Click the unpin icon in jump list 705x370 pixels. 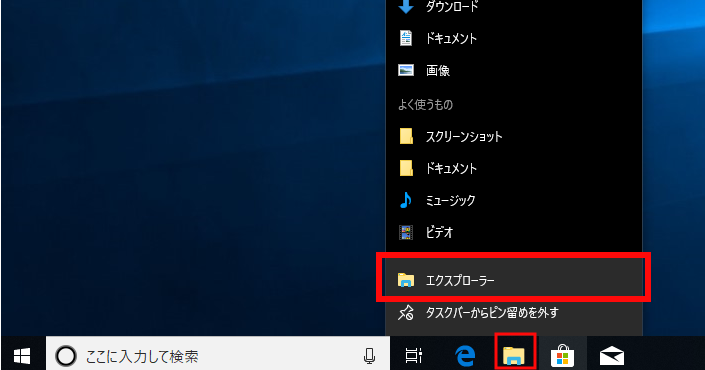pyautogui.click(x=406, y=312)
